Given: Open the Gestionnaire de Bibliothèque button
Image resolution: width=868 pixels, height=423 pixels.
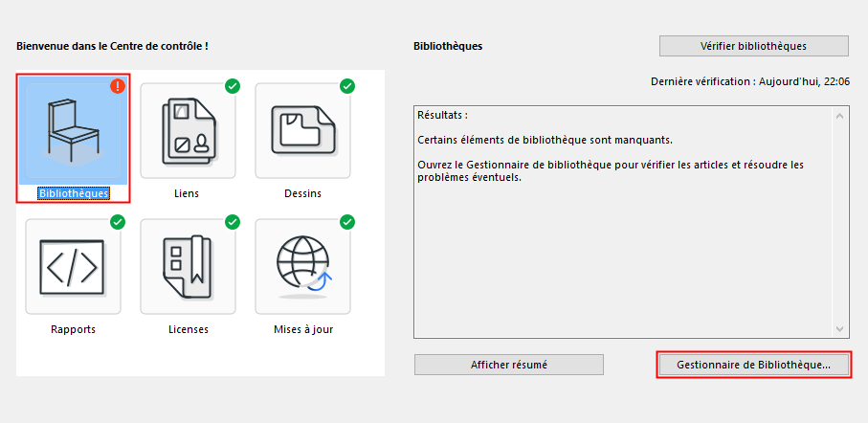Looking at the screenshot, I should click(753, 365).
